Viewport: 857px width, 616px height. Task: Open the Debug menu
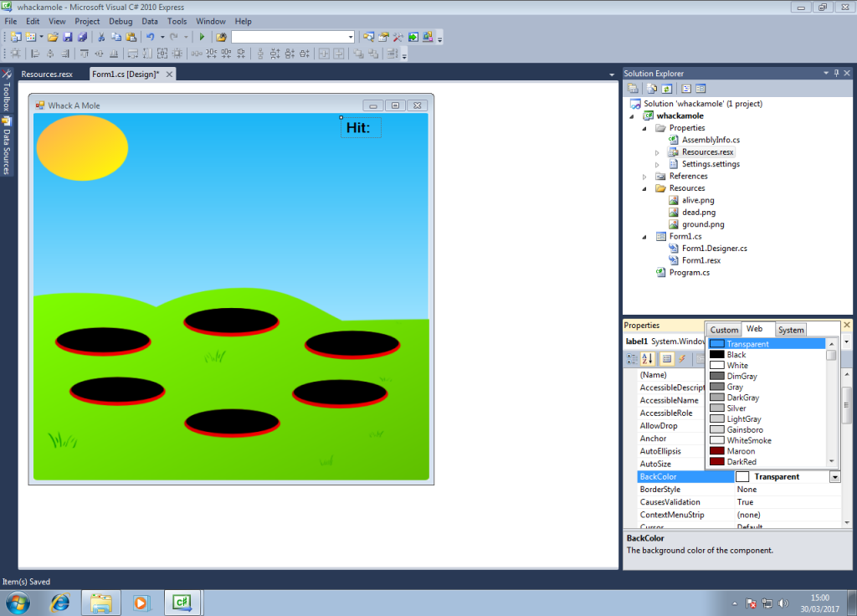point(121,21)
